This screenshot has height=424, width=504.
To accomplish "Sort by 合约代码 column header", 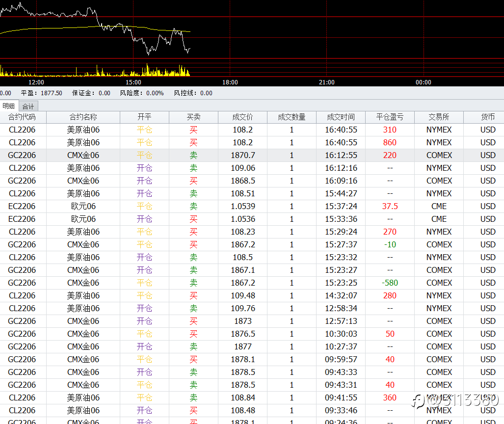I will (22, 117).
